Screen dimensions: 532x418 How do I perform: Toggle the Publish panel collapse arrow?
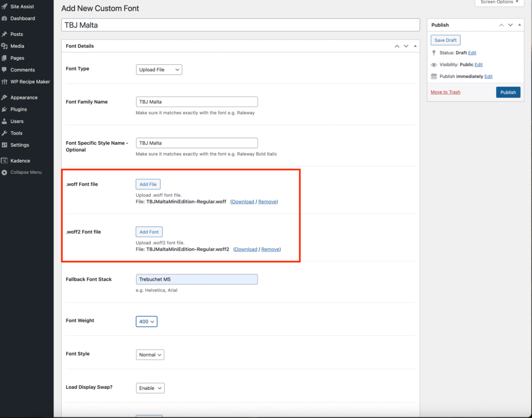point(520,25)
